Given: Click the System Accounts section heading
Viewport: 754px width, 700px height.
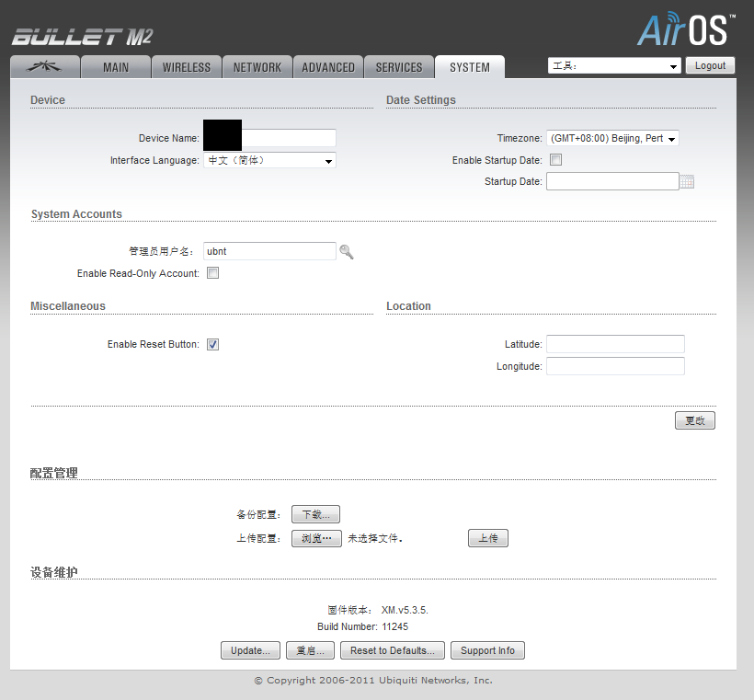Looking at the screenshot, I should 76,214.
